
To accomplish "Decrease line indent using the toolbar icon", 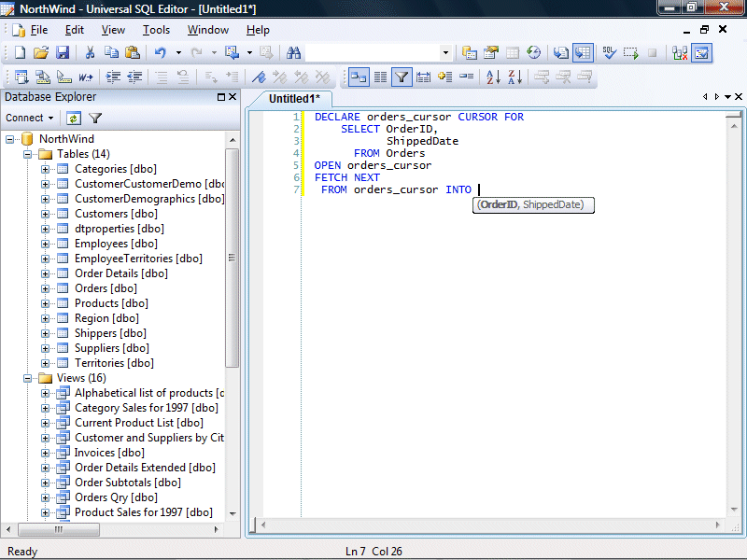I will [x=134, y=77].
